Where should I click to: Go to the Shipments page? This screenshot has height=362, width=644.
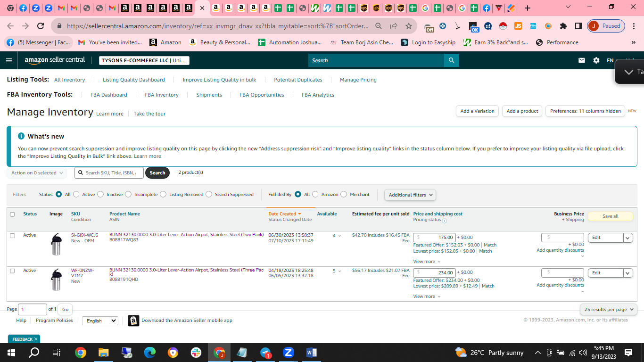click(209, 95)
